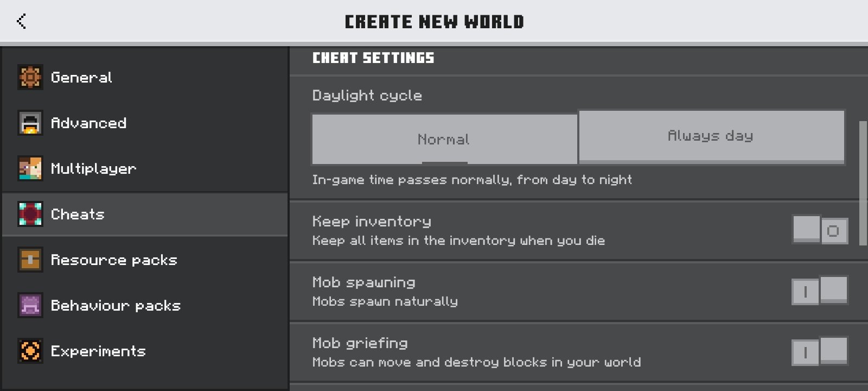Select the General gear icon

coord(30,78)
